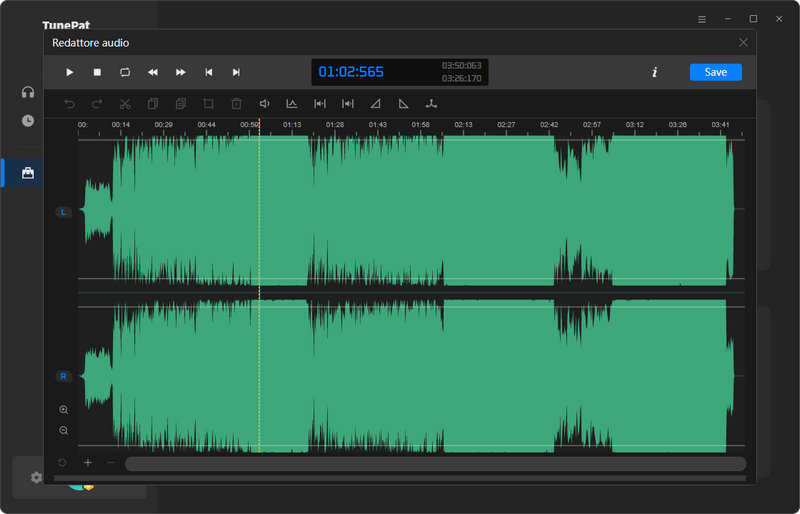
Task: Click the plus horizontal zoom button
Action: 88,463
